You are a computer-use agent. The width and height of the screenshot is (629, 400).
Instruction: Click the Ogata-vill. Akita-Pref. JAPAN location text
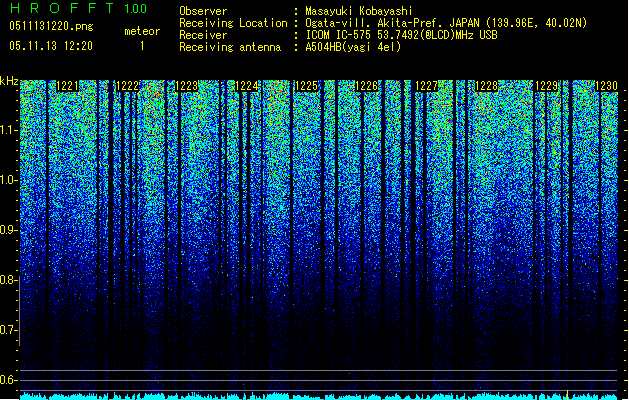pos(446,23)
